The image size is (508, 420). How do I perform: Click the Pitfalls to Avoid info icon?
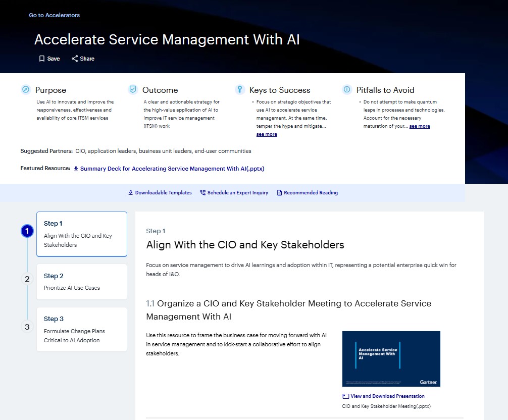[x=347, y=89]
